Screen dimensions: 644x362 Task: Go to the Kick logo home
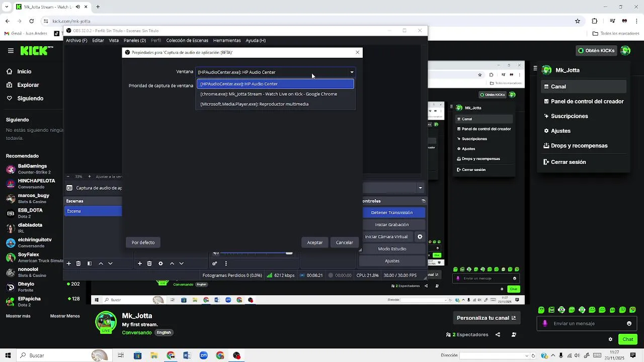(37, 51)
